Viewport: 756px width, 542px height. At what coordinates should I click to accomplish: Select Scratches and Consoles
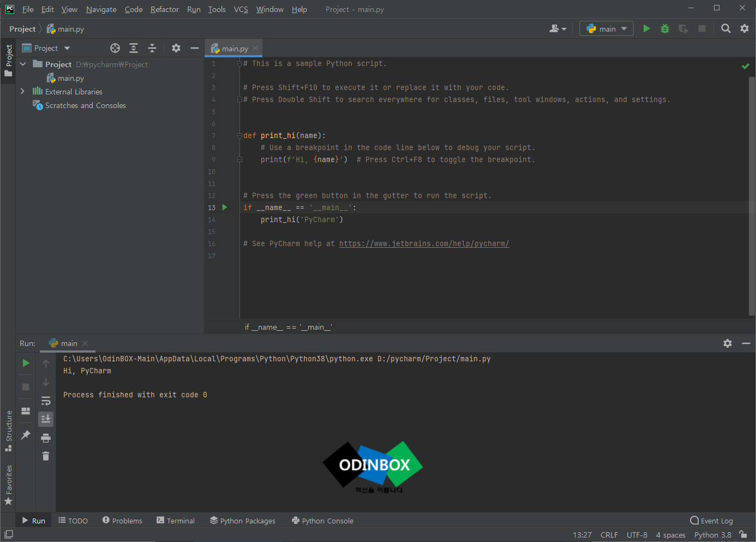[80, 105]
